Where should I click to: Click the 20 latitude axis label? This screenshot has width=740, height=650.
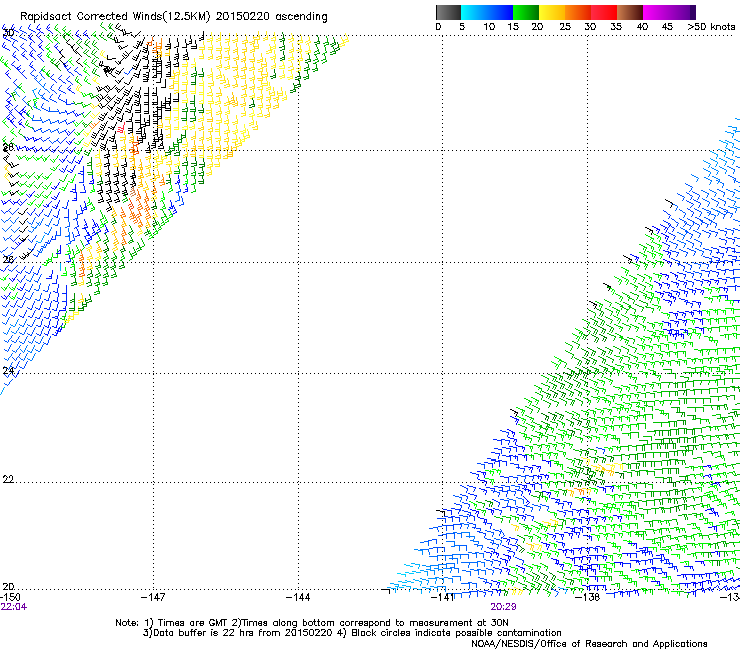[x=8, y=587]
